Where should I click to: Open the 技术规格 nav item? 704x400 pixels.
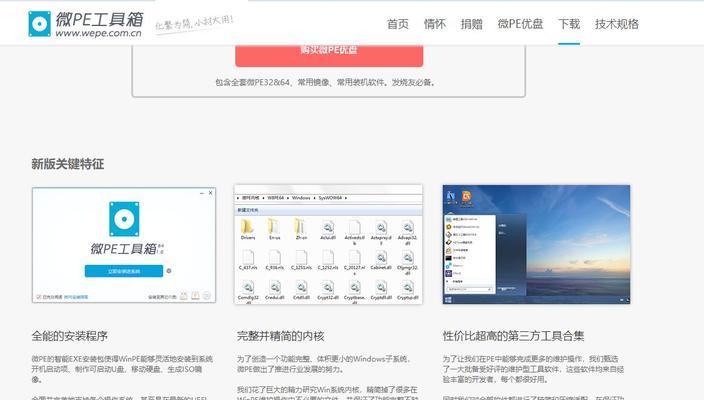pyautogui.click(x=617, y=24)
